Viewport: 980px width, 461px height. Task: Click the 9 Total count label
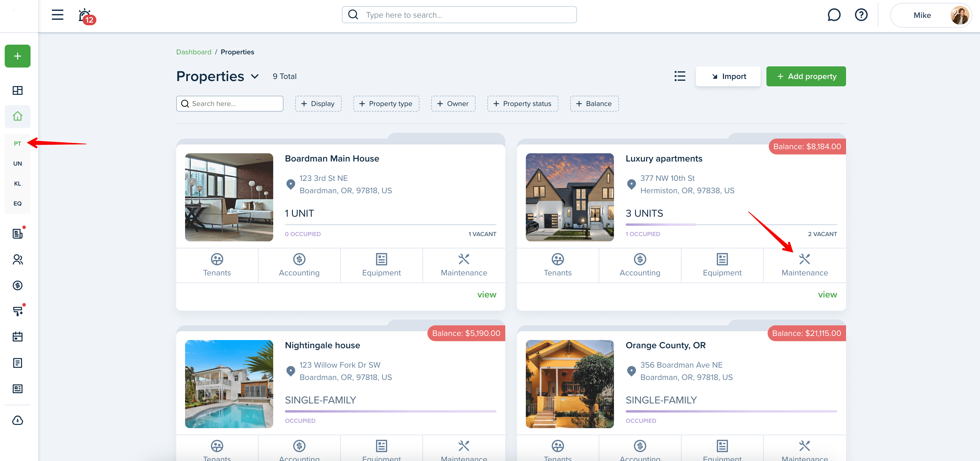[x=285, y=76]
